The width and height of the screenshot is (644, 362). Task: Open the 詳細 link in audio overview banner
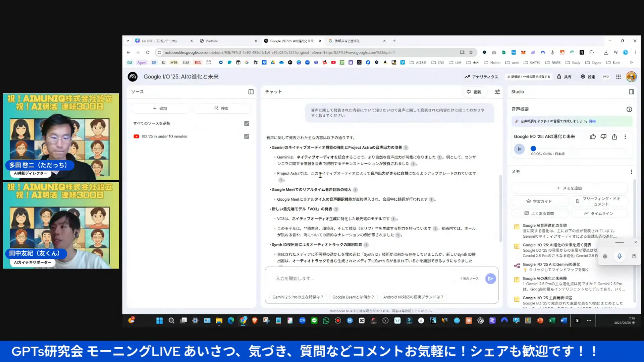click(592, 121)
